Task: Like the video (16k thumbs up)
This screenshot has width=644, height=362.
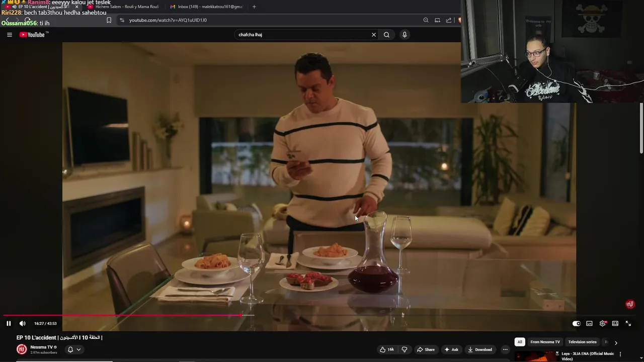Action: coord(387,349)
